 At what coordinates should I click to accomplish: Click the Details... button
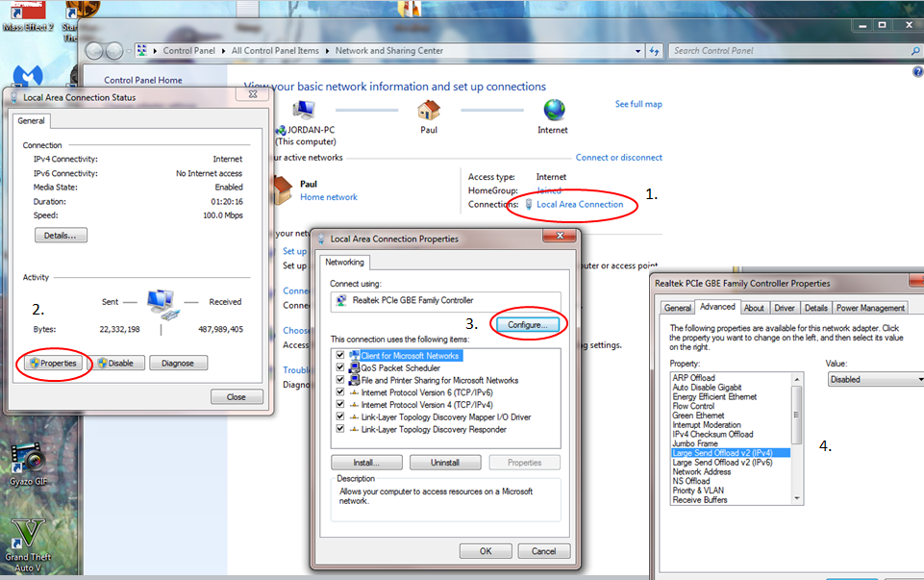coord(61,236)
